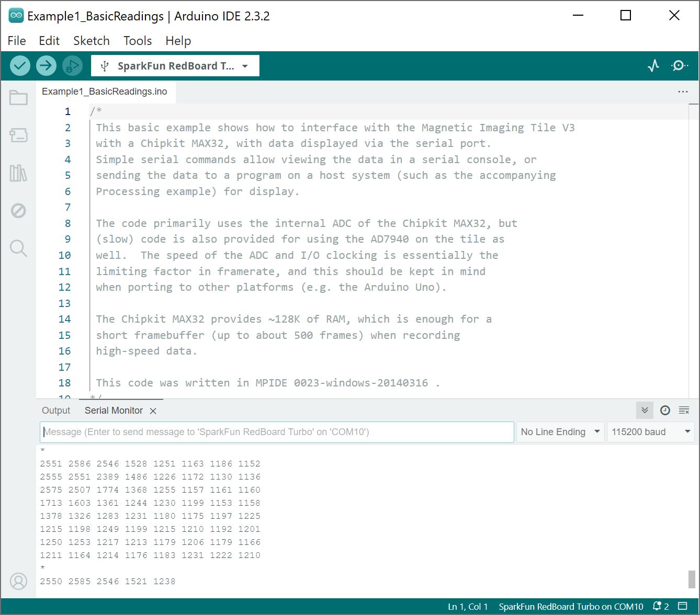Upload the sketch with the arrow button

(x=46, y=66)
